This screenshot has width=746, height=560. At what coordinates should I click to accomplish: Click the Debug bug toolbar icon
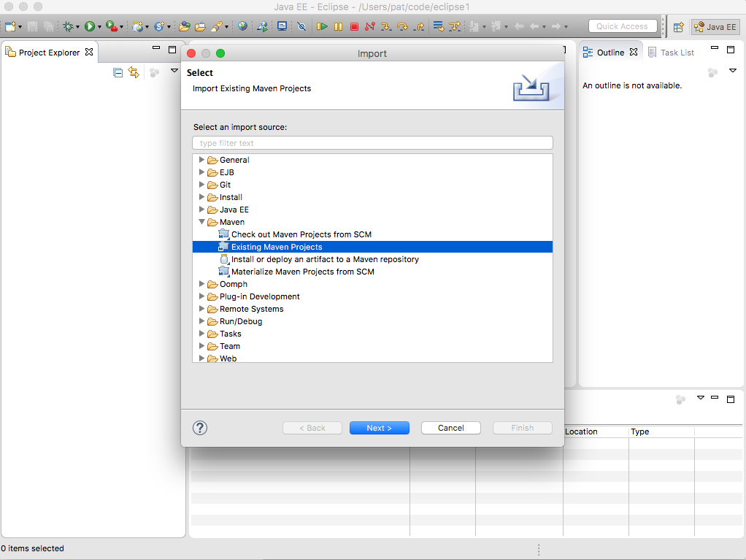[x=68, y=26]
